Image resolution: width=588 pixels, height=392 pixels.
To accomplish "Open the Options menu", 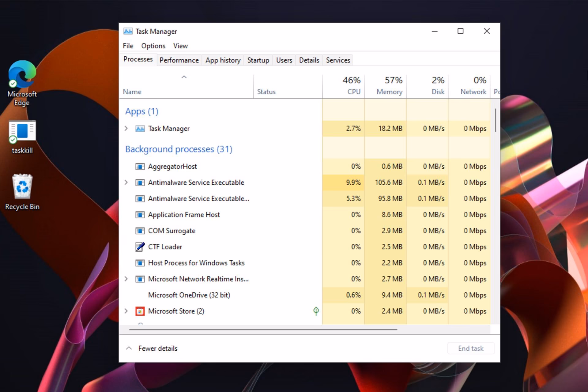I will click(x=153, y=46).
